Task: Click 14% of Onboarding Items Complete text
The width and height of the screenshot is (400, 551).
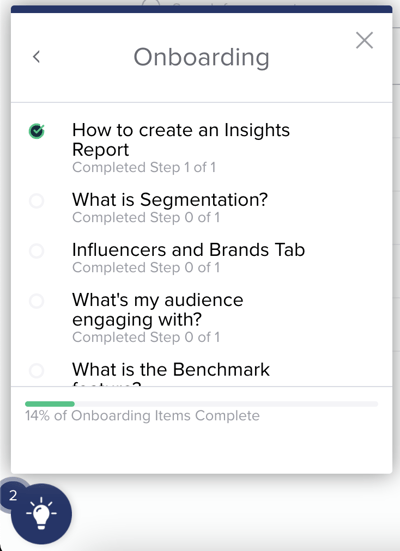Action: click(142, 416)
